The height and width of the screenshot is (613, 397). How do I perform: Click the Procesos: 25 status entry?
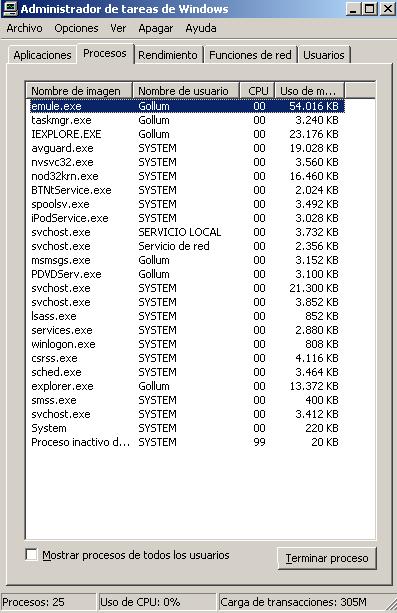(49, 602)
